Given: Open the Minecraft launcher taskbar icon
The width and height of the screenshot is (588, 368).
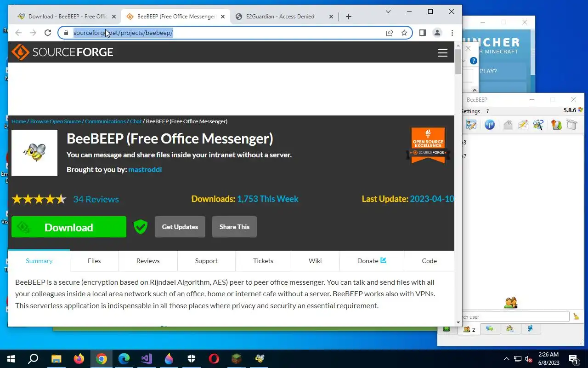Looking at the screenshot, I should point(237,359).
